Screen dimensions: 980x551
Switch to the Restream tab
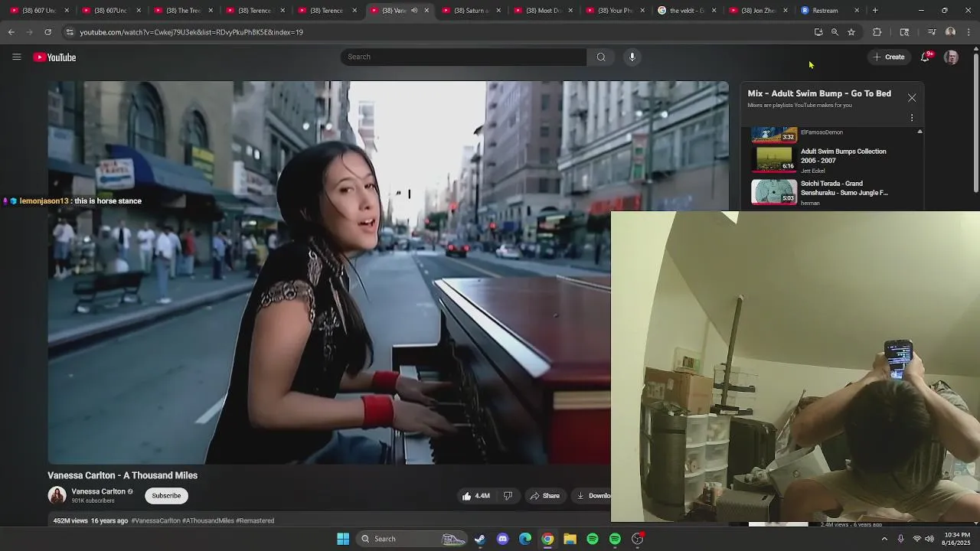829,11
